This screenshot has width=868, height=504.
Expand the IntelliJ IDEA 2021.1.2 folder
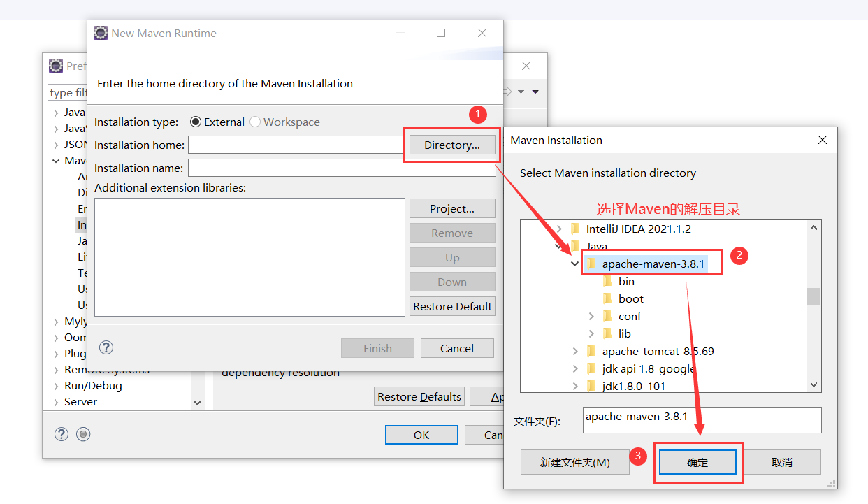coord(558,229)
